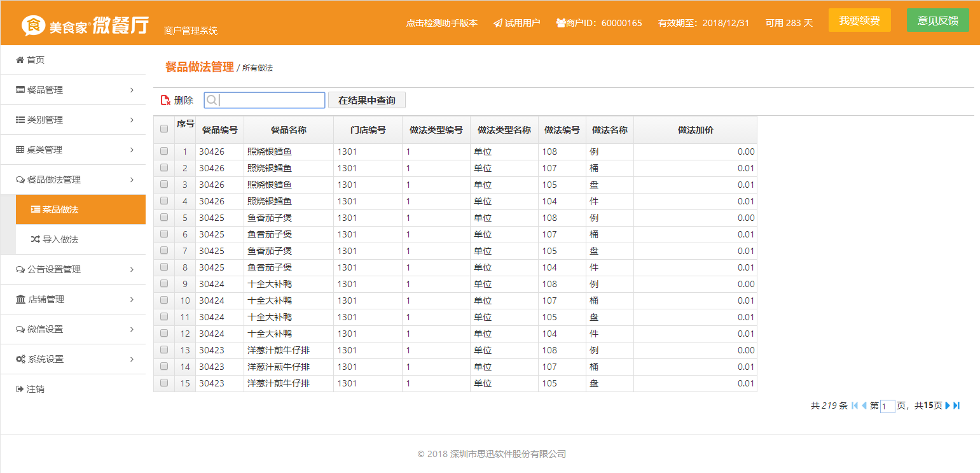Click the last page pagination arrow
Viewport: 980px width, 473px height.
pyautogui.click(x=956, y=406)
